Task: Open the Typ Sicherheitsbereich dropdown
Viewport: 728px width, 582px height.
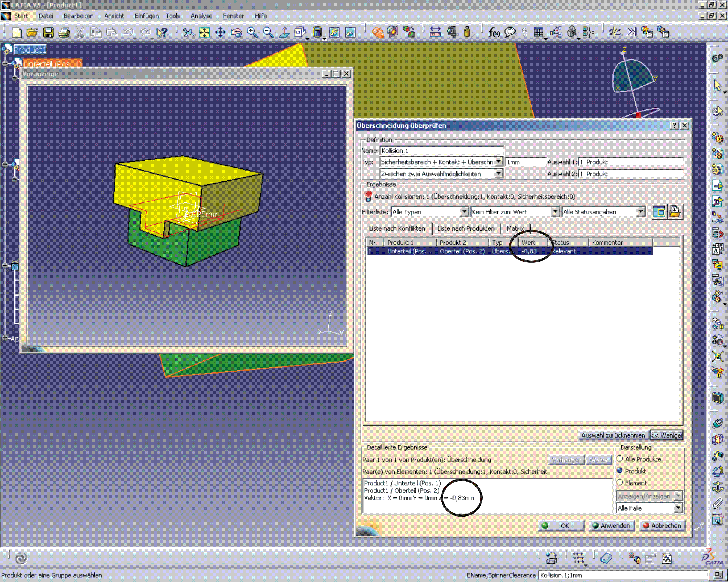Action: (x=499, y=162)
